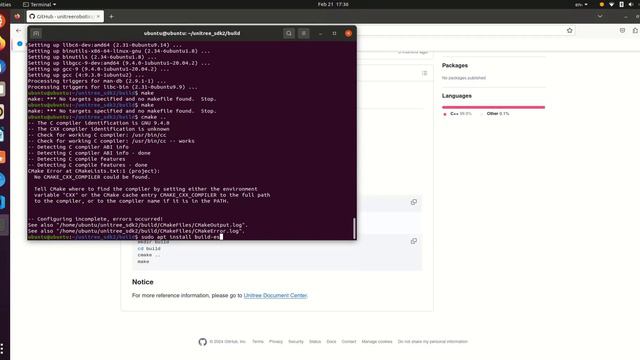Add a new terminal tab with the titlebar icon
The width and height of the screenshot is (640, 360).
coord(36,33)
